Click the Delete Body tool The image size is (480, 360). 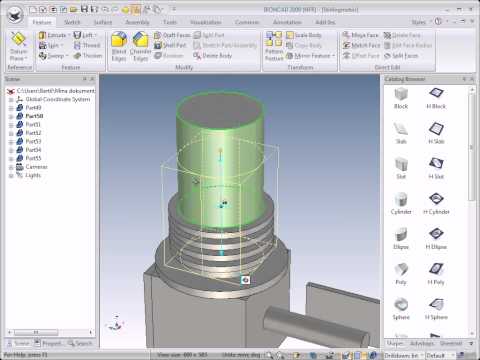click(x=212, y=56)
